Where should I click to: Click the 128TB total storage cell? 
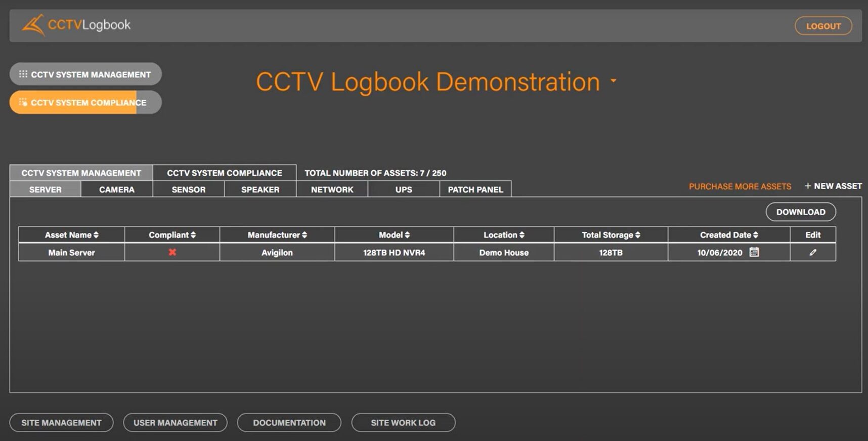point(611,253)
